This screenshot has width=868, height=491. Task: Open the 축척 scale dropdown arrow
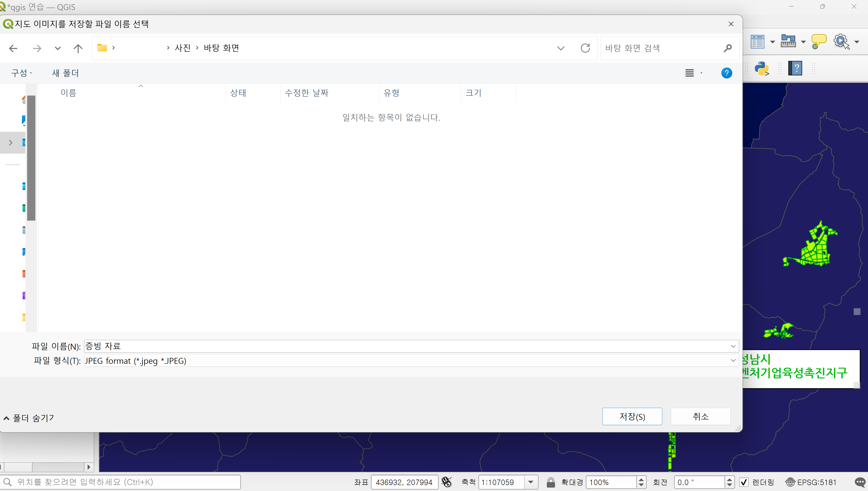click(x=531, y=482)
